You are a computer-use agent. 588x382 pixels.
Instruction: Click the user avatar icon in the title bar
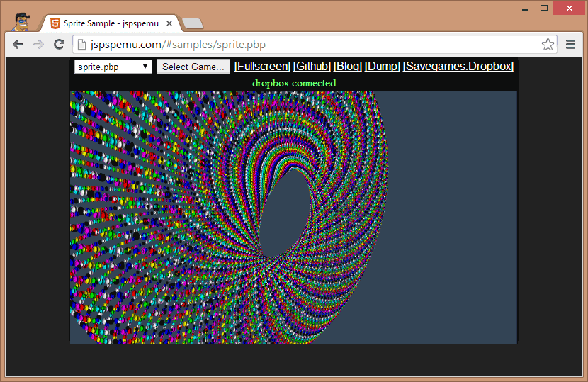(x=23, y=21)
